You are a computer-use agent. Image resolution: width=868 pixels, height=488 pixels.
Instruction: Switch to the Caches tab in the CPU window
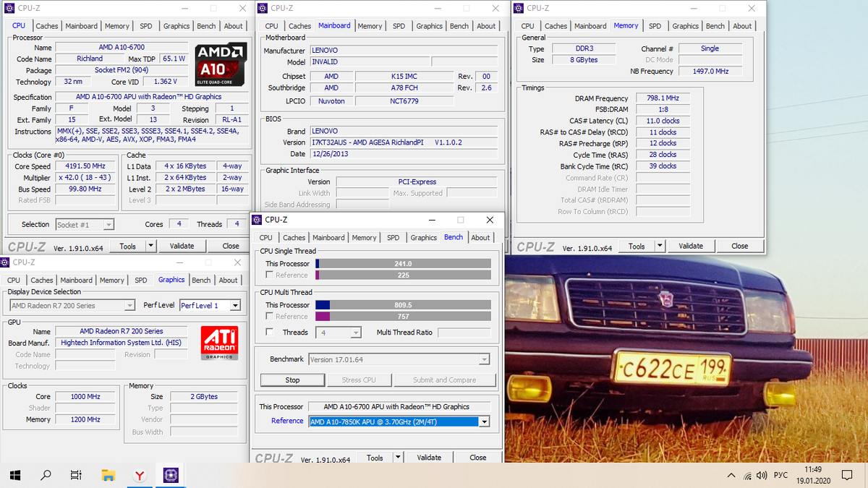coord(47,26)
